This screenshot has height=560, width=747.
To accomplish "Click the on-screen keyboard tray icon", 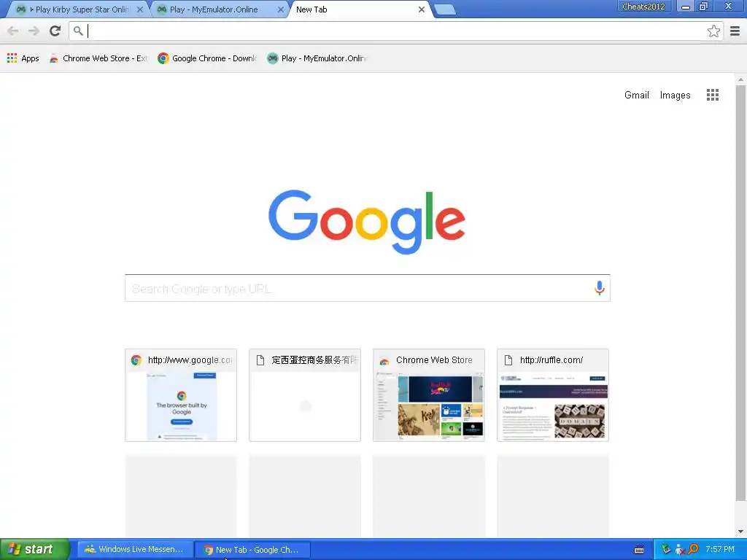I will click(x=639, y=550).
